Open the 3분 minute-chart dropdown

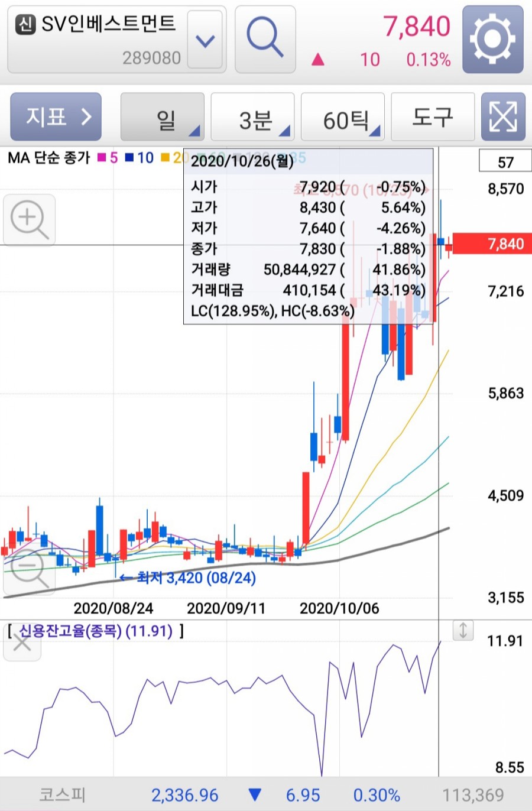252,116
